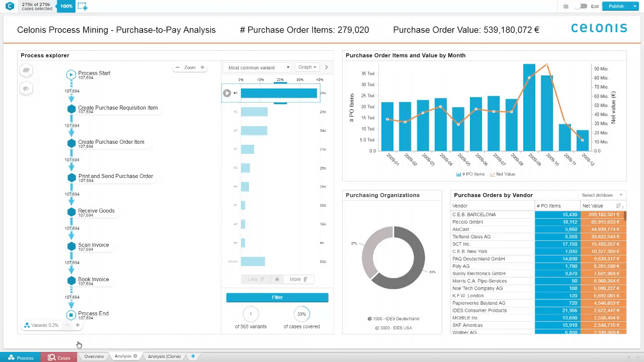Toggle the Net Value legend entry

[502, 174]
